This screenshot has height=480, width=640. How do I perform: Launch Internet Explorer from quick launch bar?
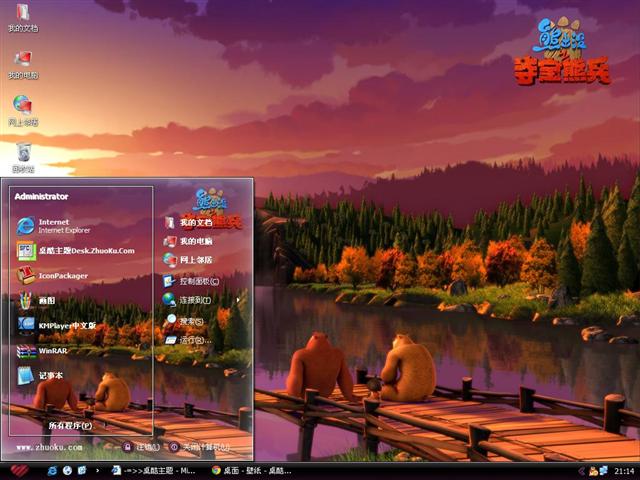52,471
